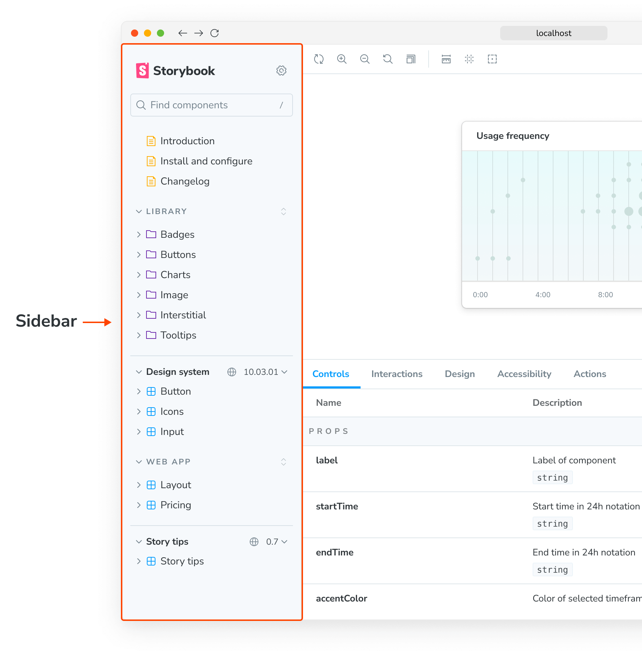Open Storybook settings gear
Viewport: 642px width, 672px height.
click(x=281, y=71)
